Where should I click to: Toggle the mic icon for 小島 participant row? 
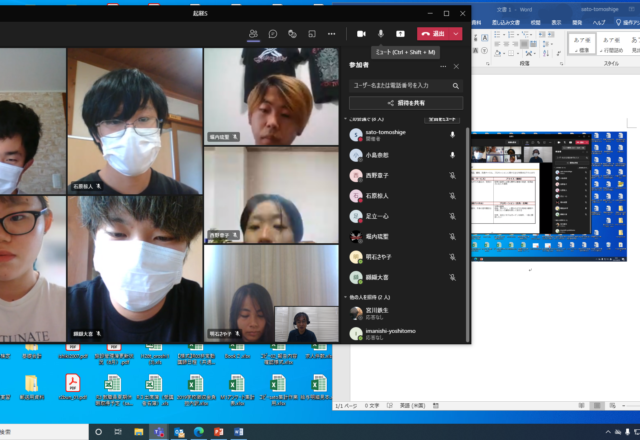pos(452,155)
